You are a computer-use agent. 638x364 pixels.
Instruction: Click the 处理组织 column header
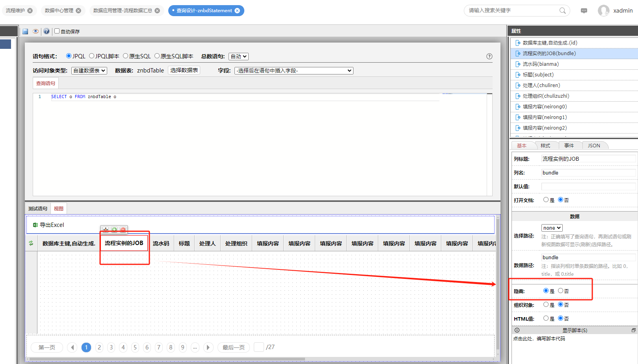(236, 243)
